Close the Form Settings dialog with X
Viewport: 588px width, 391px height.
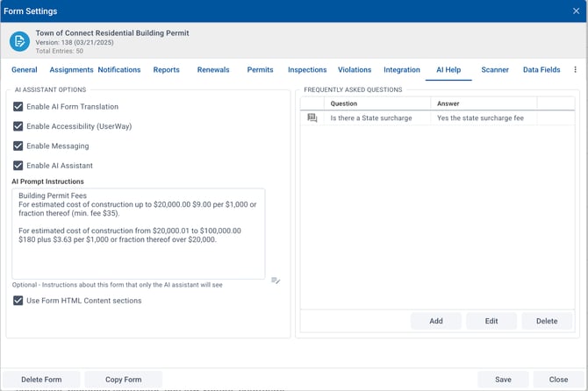[575, 11]
